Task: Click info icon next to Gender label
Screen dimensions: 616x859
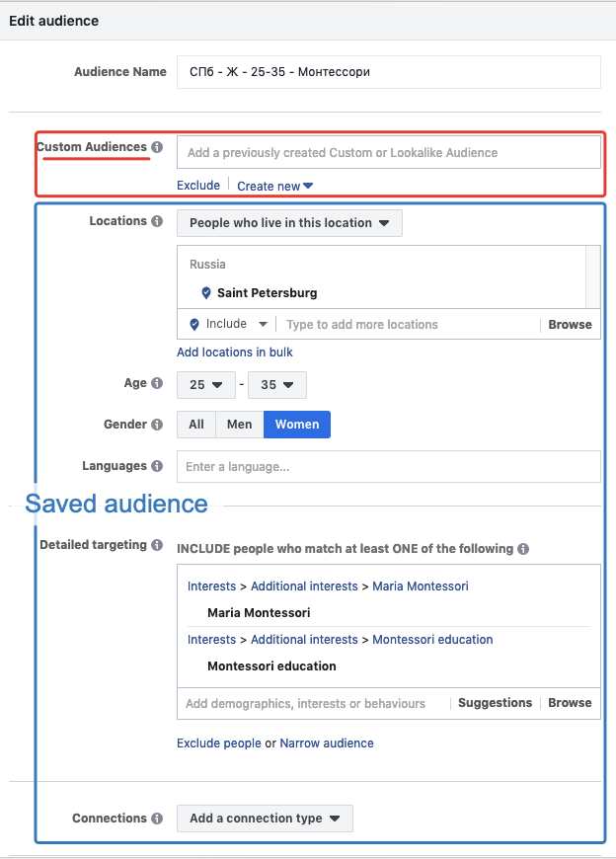Action: pyautogui.click(x=157, y=425)
